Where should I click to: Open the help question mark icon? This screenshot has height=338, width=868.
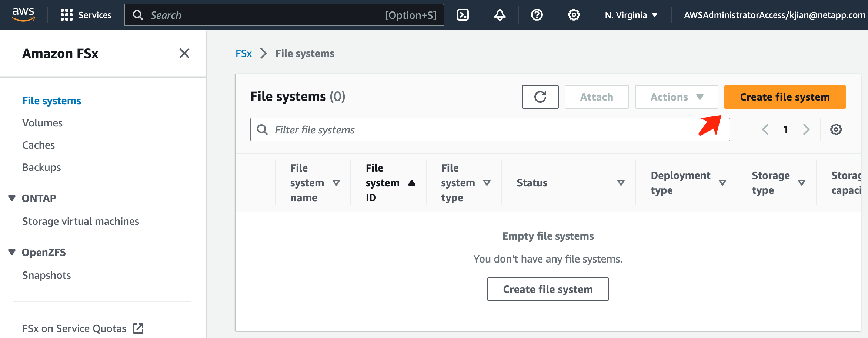tap(537, 15)
